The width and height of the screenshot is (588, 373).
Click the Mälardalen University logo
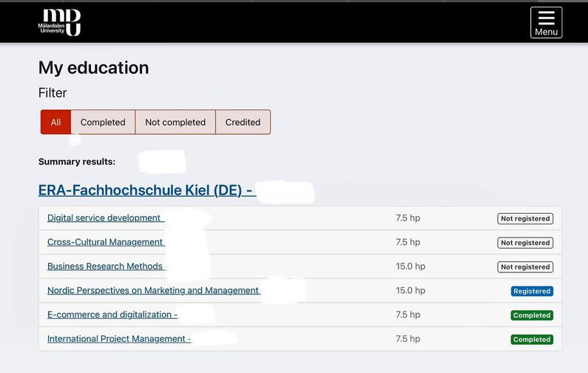coord(60,22)
